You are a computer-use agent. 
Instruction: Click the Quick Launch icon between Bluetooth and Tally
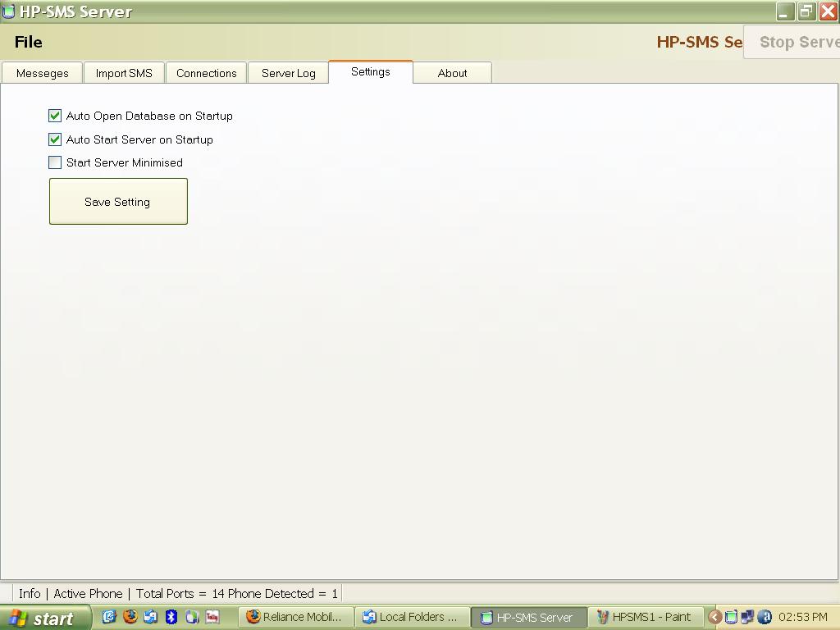point(192,617)
